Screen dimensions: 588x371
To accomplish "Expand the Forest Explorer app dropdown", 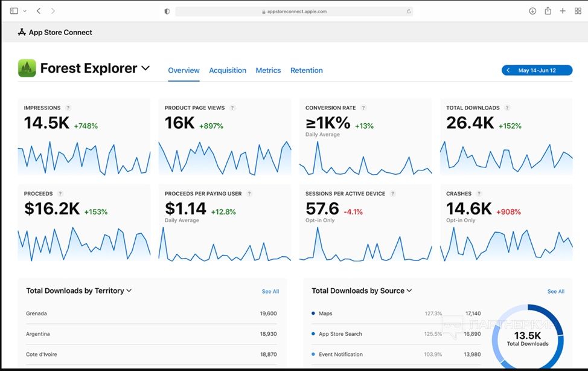I will click(145, 68).
